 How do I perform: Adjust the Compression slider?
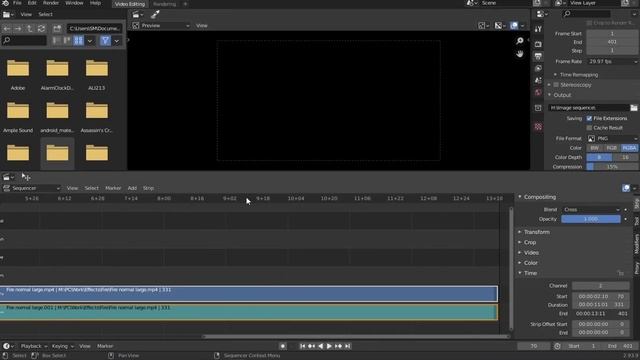pyautogui.click(x=612, y=167)
